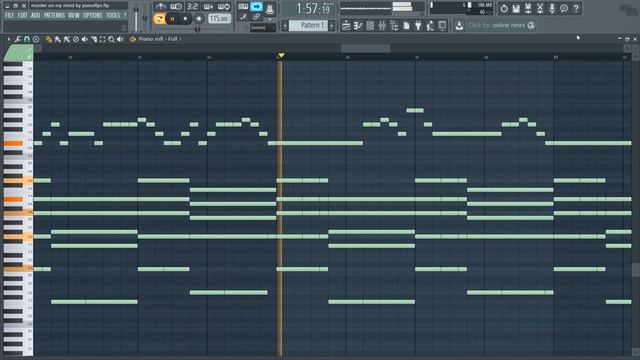Image resolution: width=640 pixels, height=360 pixels.
Task: Open the Playlist view
Action: point(346,26)
